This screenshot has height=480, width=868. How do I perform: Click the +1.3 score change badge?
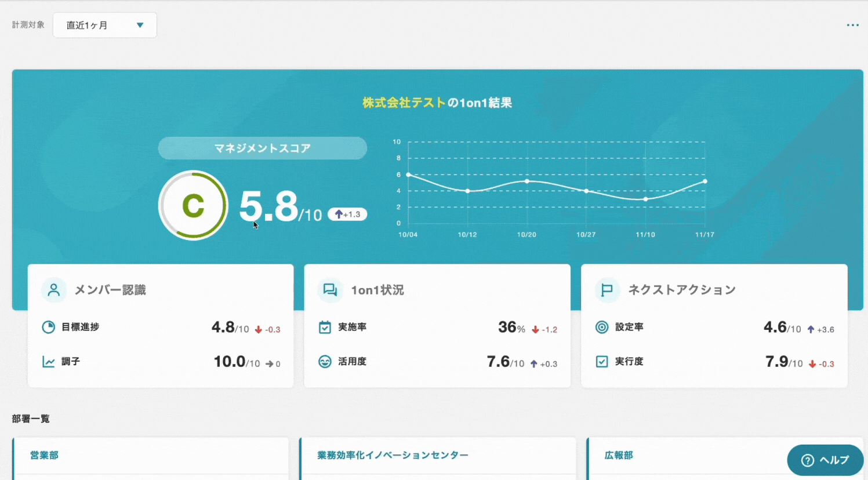click(x=347, y=214)
